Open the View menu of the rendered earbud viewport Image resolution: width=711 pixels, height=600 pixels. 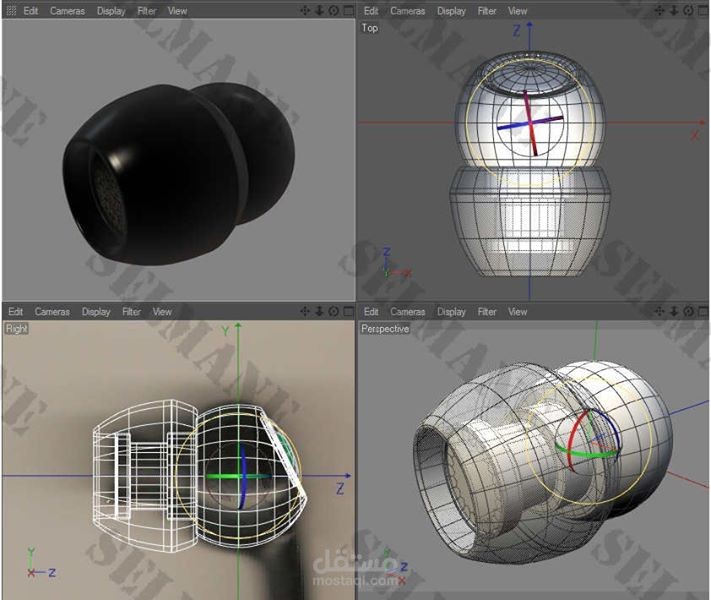(177, 11)
